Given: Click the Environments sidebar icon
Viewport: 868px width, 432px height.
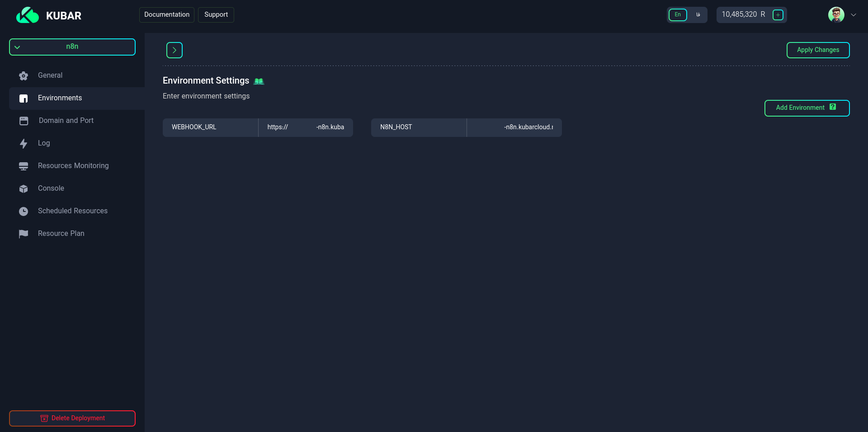Looking at the screenshot, I should tap(24, 99).
